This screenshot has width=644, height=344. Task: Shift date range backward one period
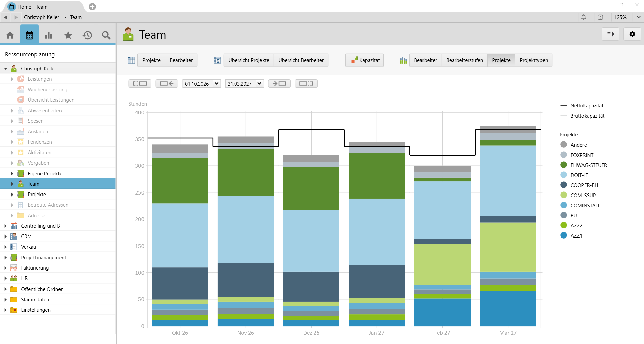[x=167, y=83]
